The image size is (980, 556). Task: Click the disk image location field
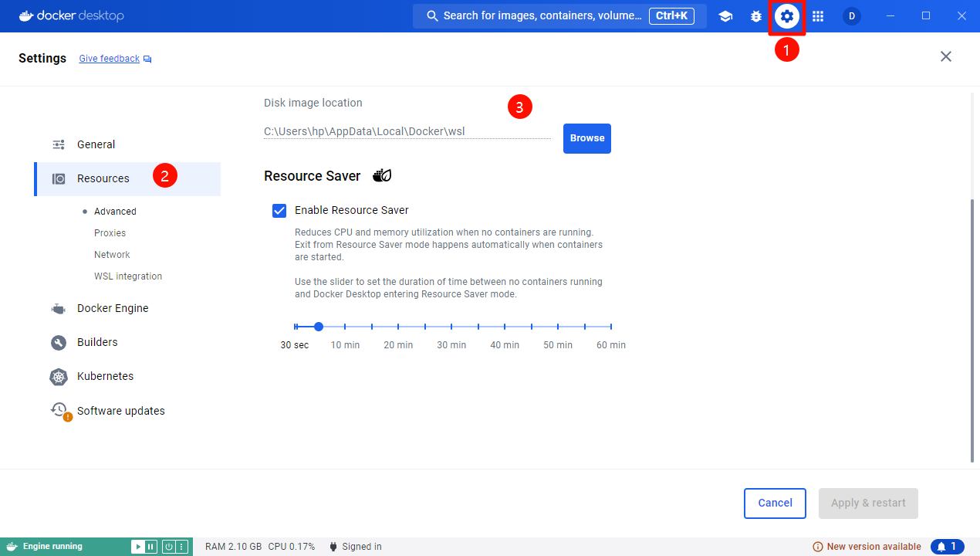click(407, 131)
